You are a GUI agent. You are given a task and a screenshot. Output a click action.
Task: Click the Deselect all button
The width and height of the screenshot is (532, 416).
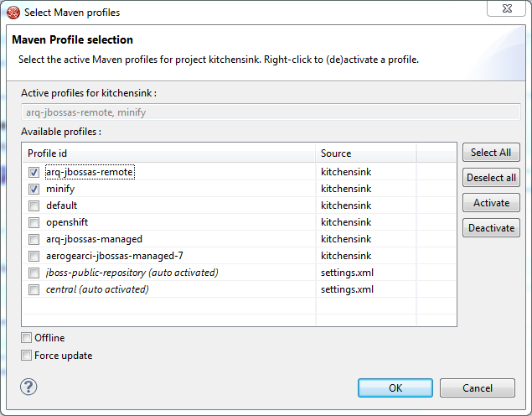491,178
